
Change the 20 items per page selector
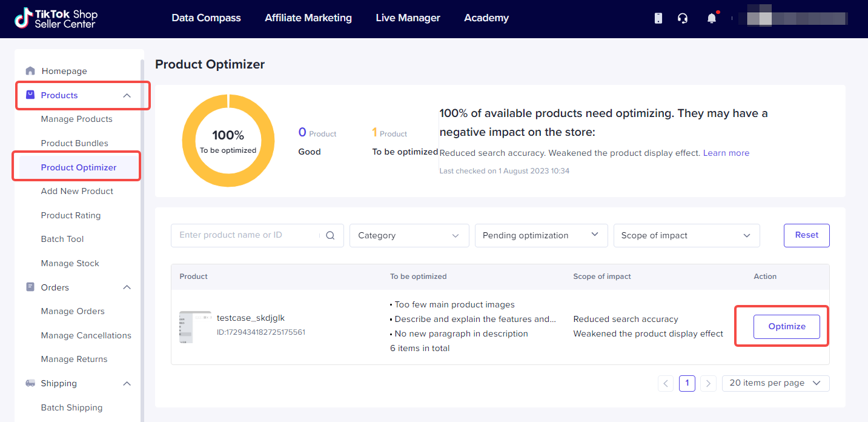click(x=776, y=383)
